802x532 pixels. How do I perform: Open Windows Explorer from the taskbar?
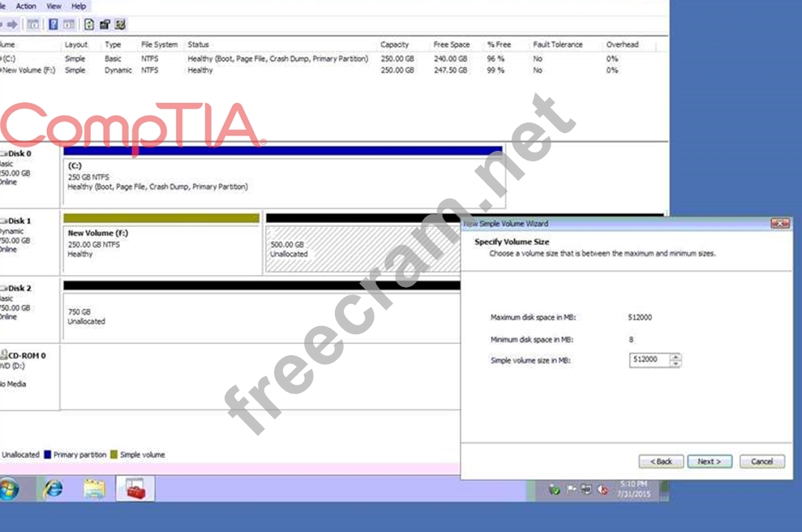tap(94, 489)
